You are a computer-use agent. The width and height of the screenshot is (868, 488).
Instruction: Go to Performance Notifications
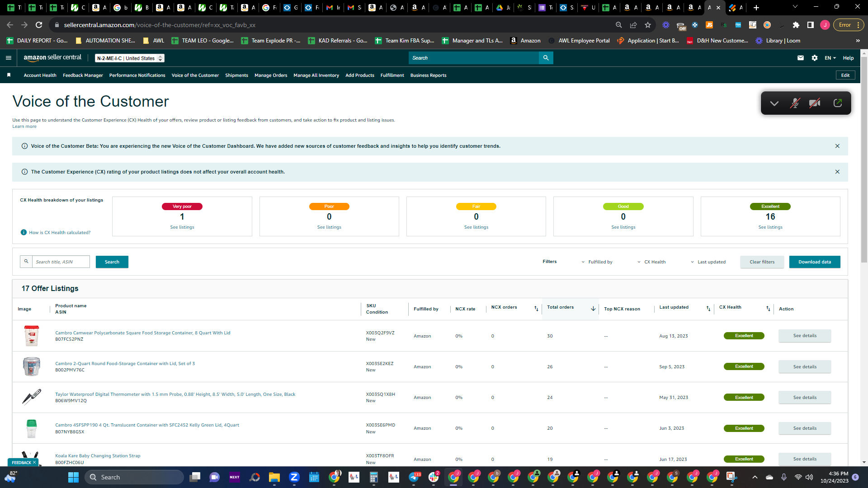(137, 75)
